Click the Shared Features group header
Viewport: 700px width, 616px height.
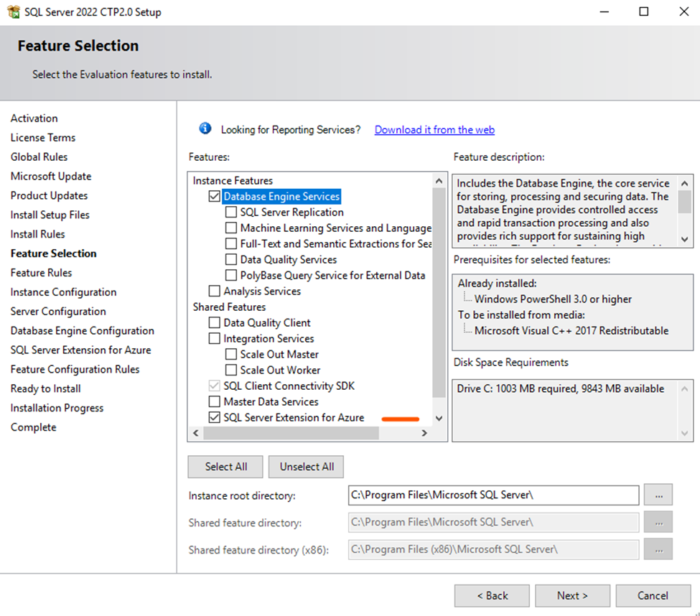tap(229, 307)
